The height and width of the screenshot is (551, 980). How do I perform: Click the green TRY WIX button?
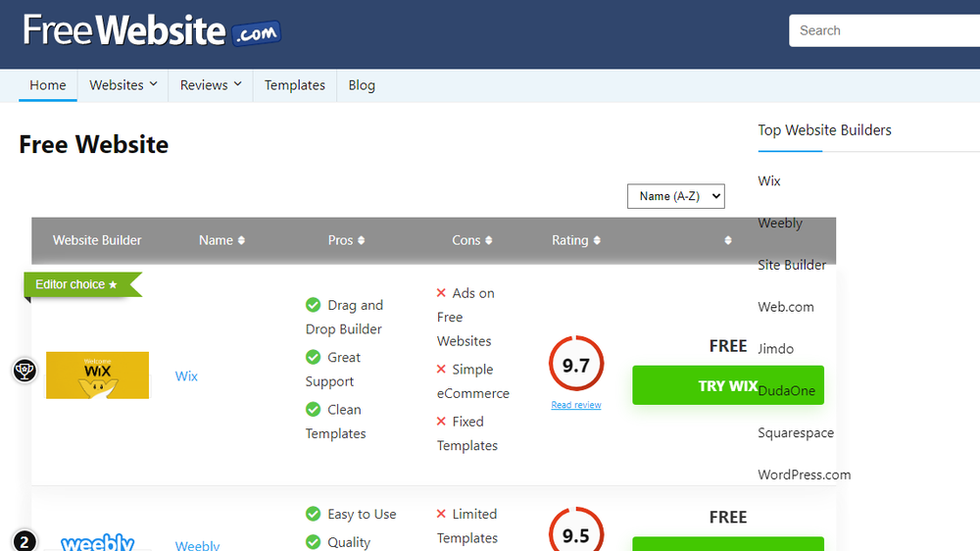click(727, 385)
